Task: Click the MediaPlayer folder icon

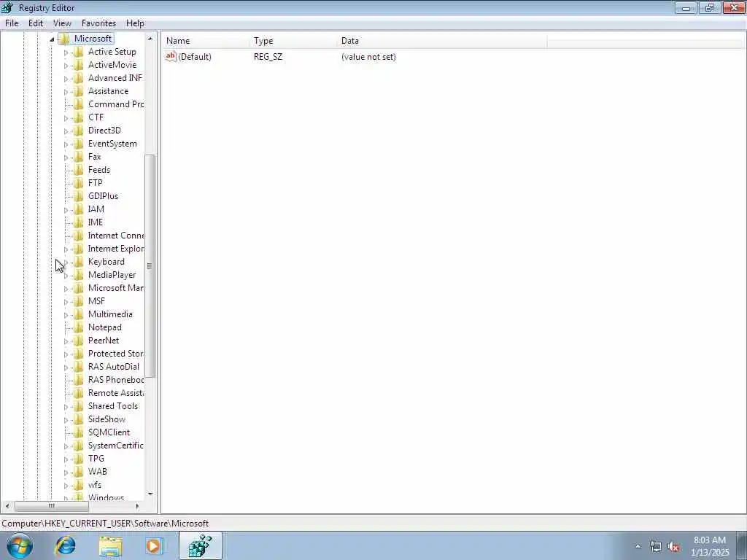Action: pyautogui.click(x=79, y=275)
